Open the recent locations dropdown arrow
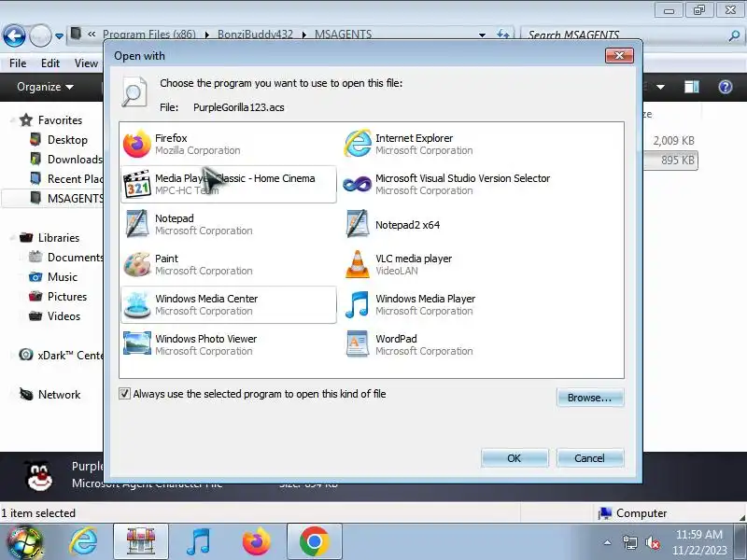Screen dimensions: 747x560 (x=59, y=36)
